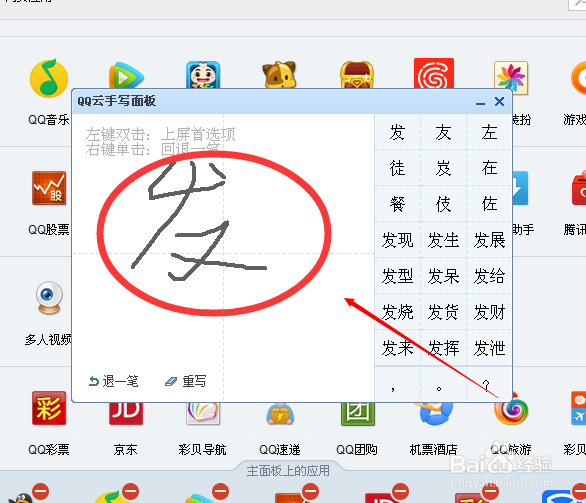Open the QQ音乐 app icon
This screenshot has height=503, width=586.
click(x=49, y=78)
